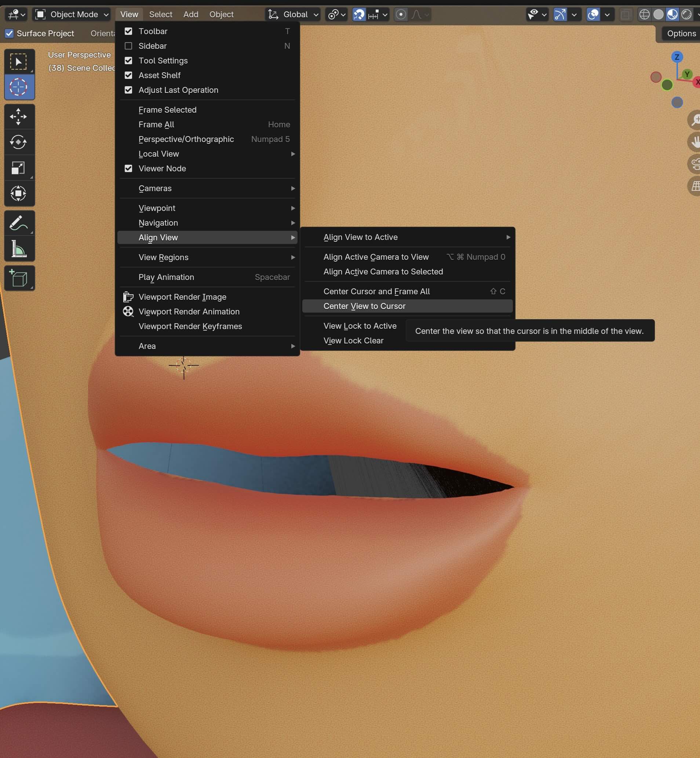
Task: Click the Z axis on navigation gizmo
Action: pos(677,57)
